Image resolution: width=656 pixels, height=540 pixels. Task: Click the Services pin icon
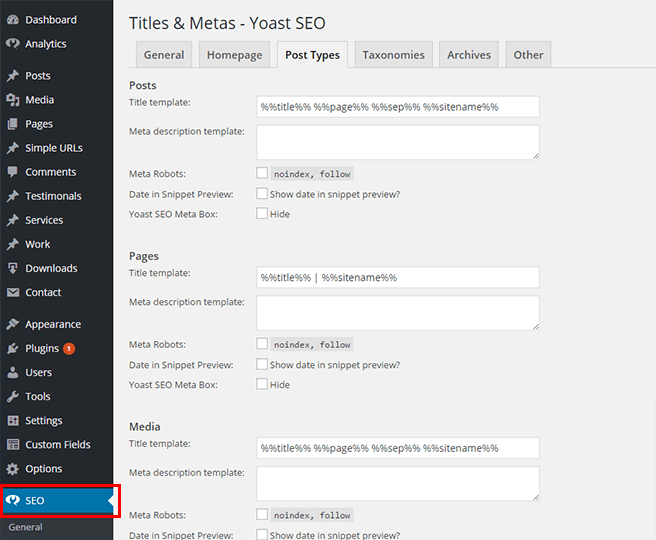(x=13, y=220)
